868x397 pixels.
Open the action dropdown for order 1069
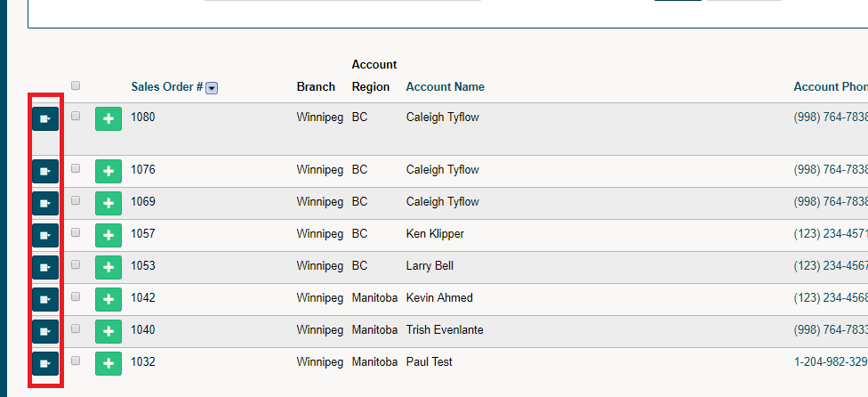pyautogui.click(x=45, y=204)
